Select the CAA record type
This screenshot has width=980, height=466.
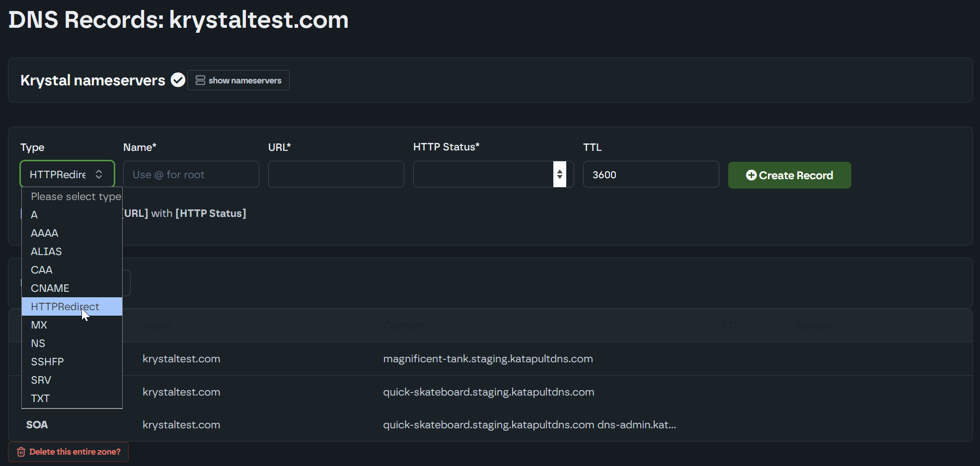(42, 270)
